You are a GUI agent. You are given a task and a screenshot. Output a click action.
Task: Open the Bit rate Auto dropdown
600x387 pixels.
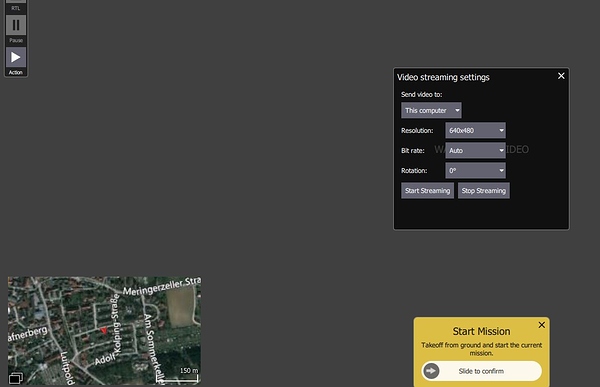tap(475, 150)
